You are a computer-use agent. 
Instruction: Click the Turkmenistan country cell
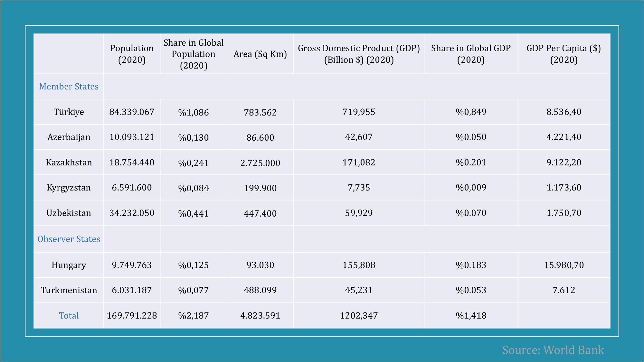point(69,290)
